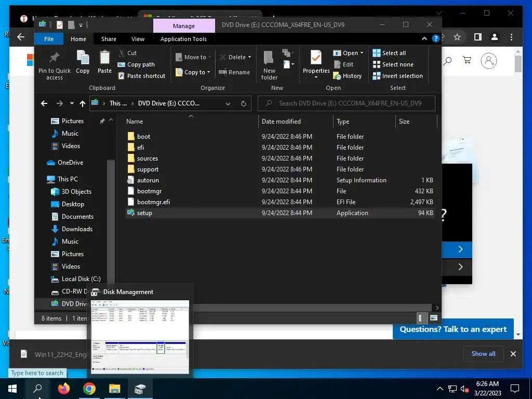
Task: Click Select none in ribbon
Action: [x=393, y=64]
